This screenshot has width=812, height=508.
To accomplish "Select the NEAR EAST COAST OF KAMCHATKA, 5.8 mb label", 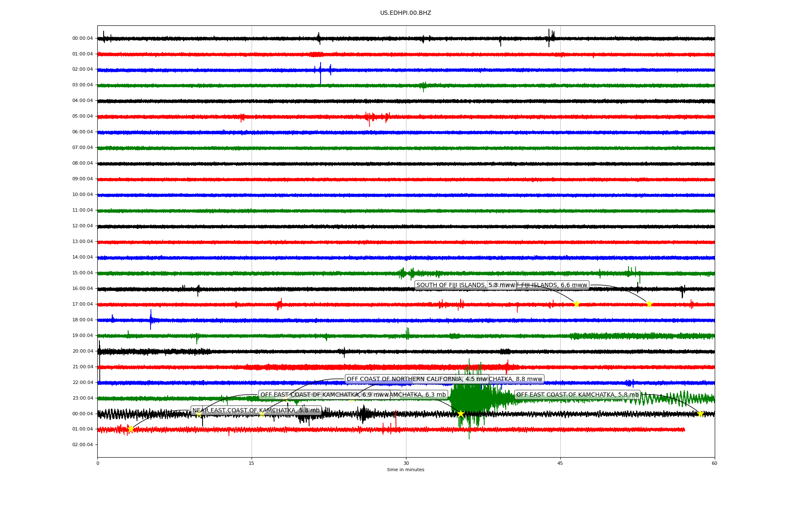I will (x=256, y=411).
